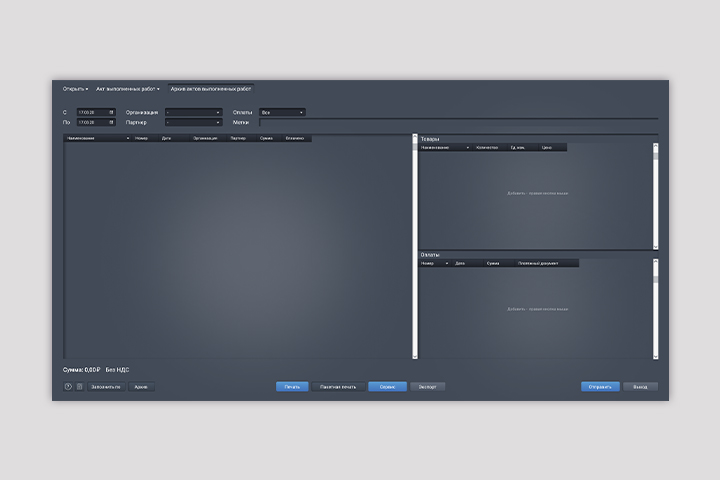Open the Открыть dropdown menu

click(x=75, y=89)
